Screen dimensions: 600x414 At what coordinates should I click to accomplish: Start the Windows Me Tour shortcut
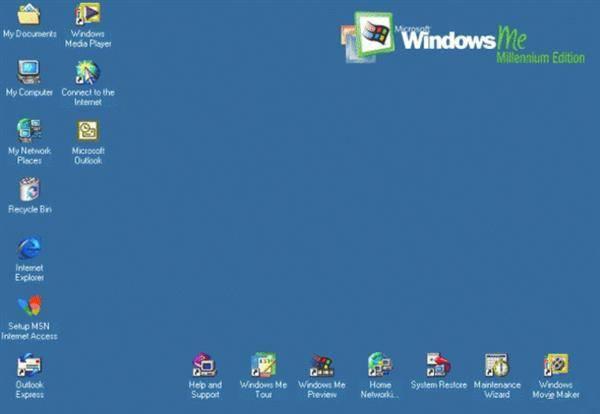(263, 365)
